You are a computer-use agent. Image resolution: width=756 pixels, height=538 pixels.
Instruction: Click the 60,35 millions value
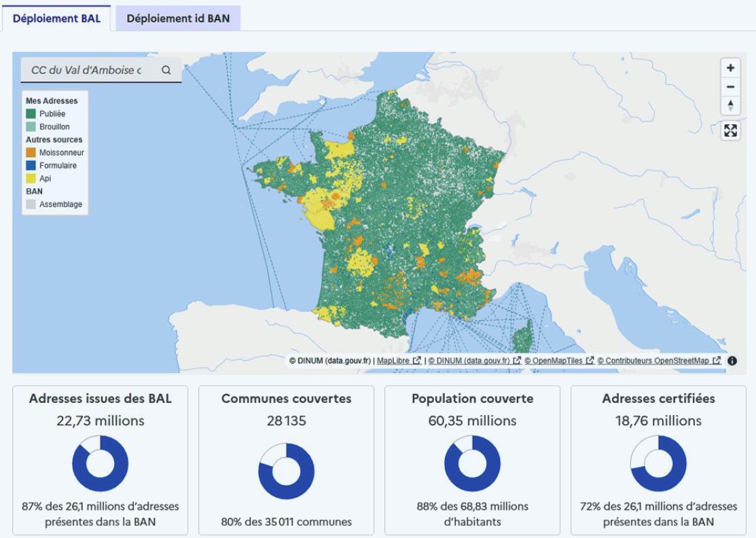click(473, 421)
